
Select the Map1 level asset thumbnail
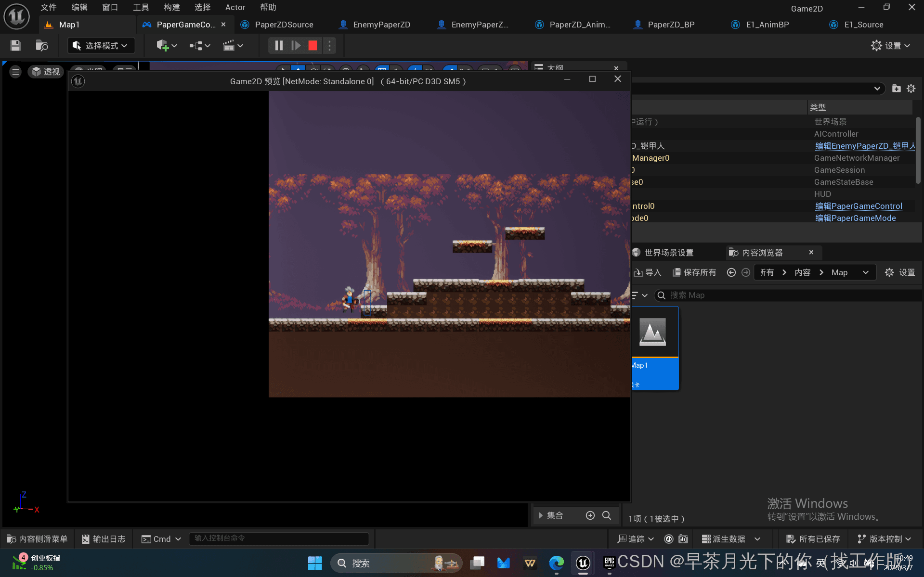pyautogui.click(x=654, y=348)
